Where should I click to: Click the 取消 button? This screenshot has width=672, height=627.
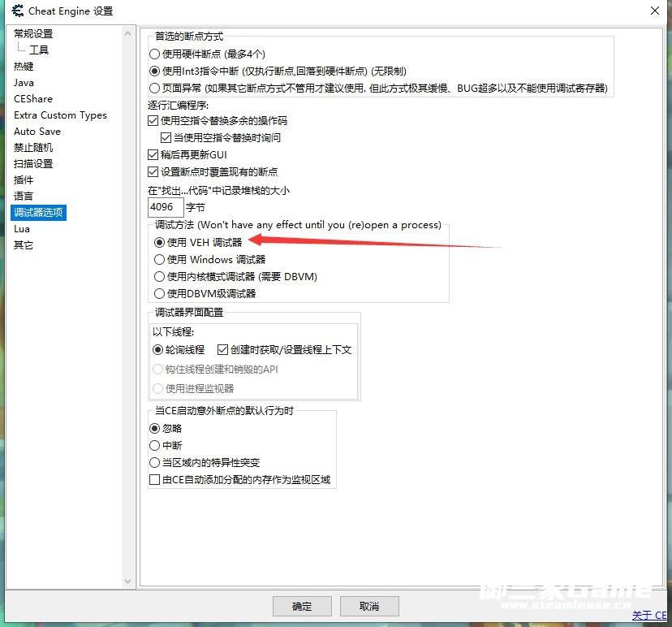pos(369,607)
